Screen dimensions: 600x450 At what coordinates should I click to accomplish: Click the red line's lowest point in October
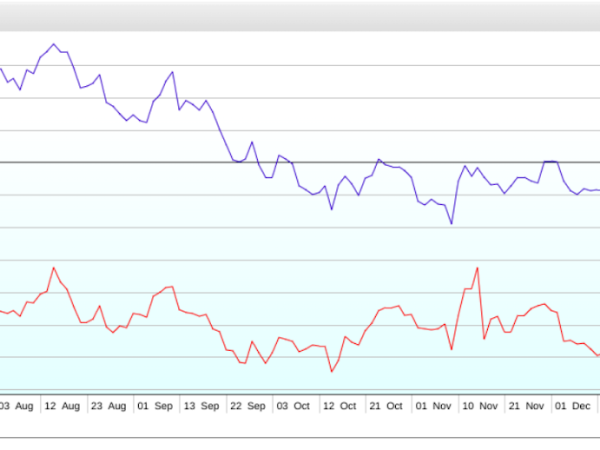click(x=332, y=372)
